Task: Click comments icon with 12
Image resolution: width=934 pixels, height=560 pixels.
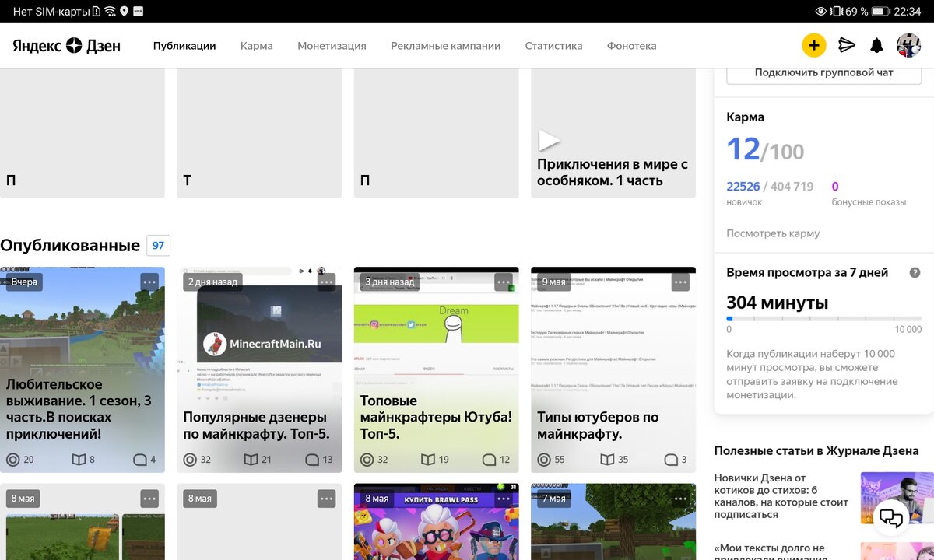Action: [x=489, y=460]
